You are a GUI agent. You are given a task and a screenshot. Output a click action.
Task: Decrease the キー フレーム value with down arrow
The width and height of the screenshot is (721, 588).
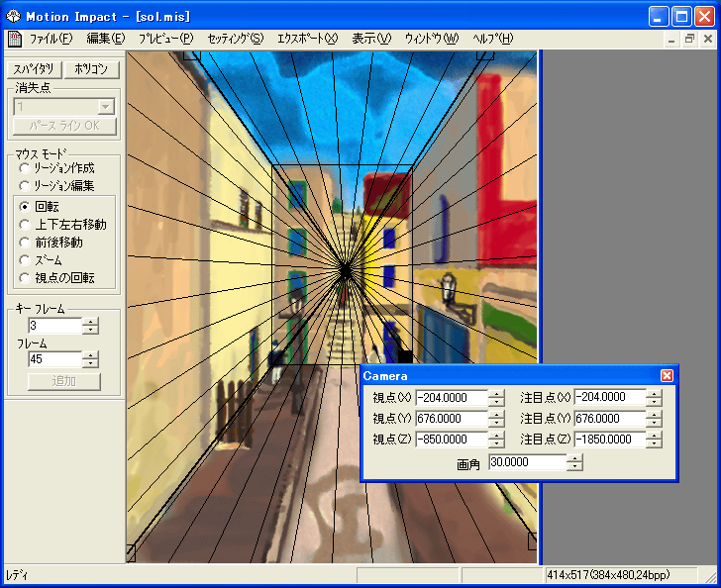(90, 330)
